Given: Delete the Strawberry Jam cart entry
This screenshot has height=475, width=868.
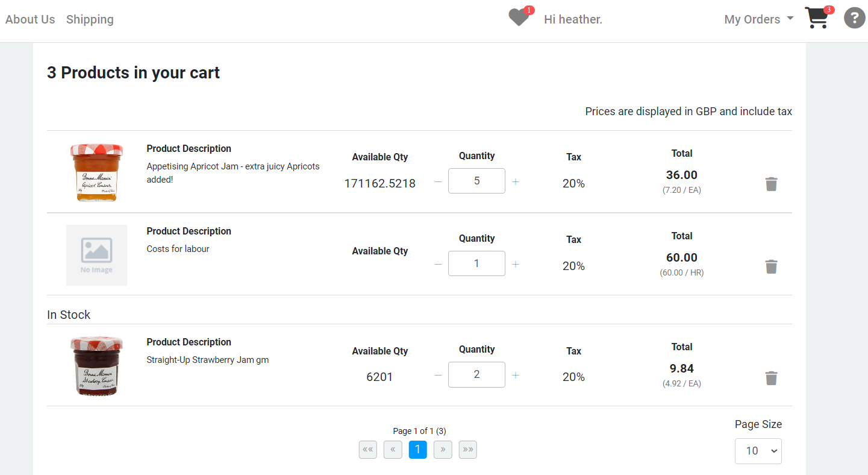Looking at the screenshot, I should coord(772,378).
